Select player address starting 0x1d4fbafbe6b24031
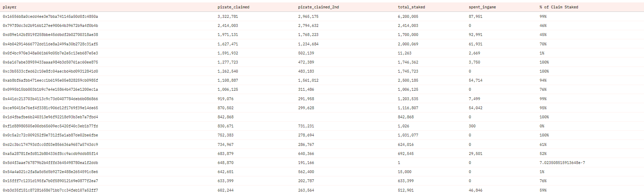644x194 pixels. point(50,117)
